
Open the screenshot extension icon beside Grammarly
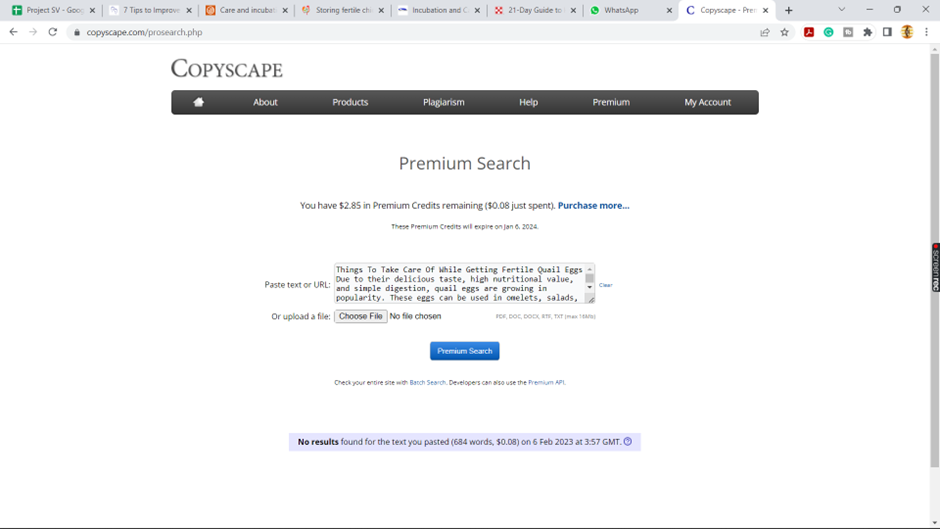click(848, 32)
